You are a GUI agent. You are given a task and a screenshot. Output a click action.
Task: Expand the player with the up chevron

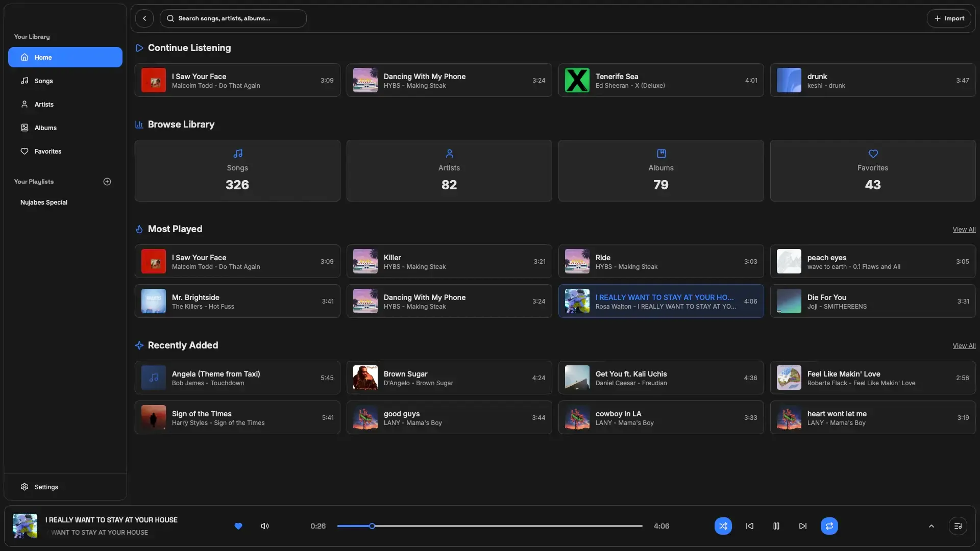coord(932,526)
